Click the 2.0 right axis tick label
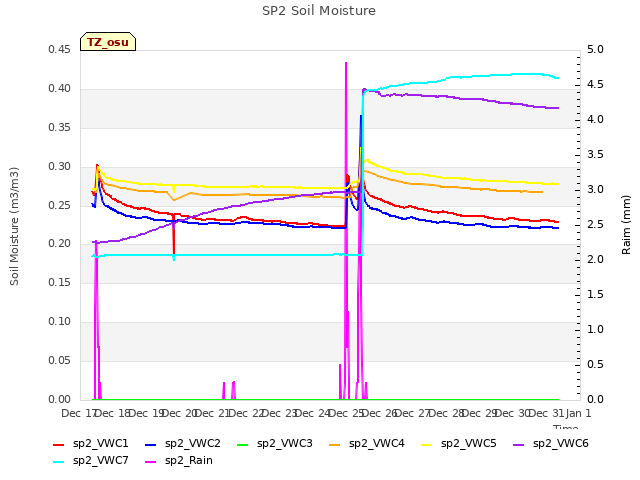Image resolution: width=640 pixels, height=480 pixels. pyautogui.click(x=595, y=260)
